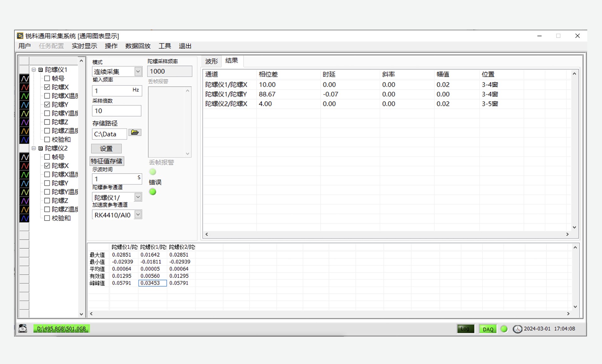Viewport: 602px width, 364px height.
Task: Click the purple waveform icon for 陀螺仪2 陀螺Z
Action: pyautogui.click(x=24, y=201)
